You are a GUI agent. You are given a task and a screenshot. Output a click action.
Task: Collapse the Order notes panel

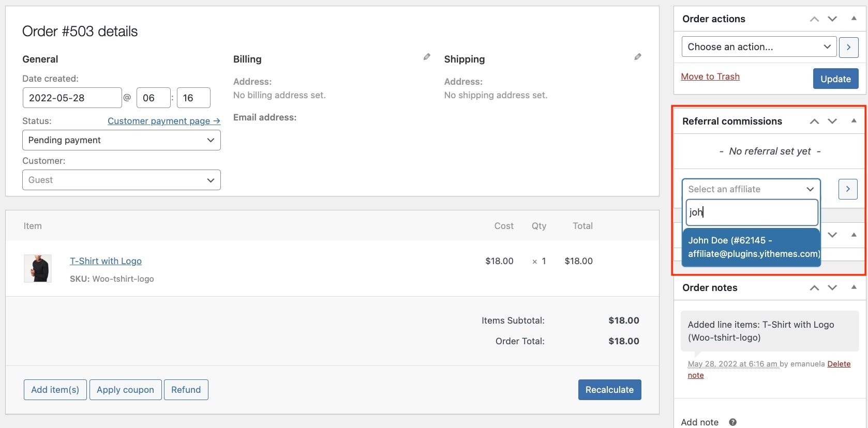click(x=854, y=287)
